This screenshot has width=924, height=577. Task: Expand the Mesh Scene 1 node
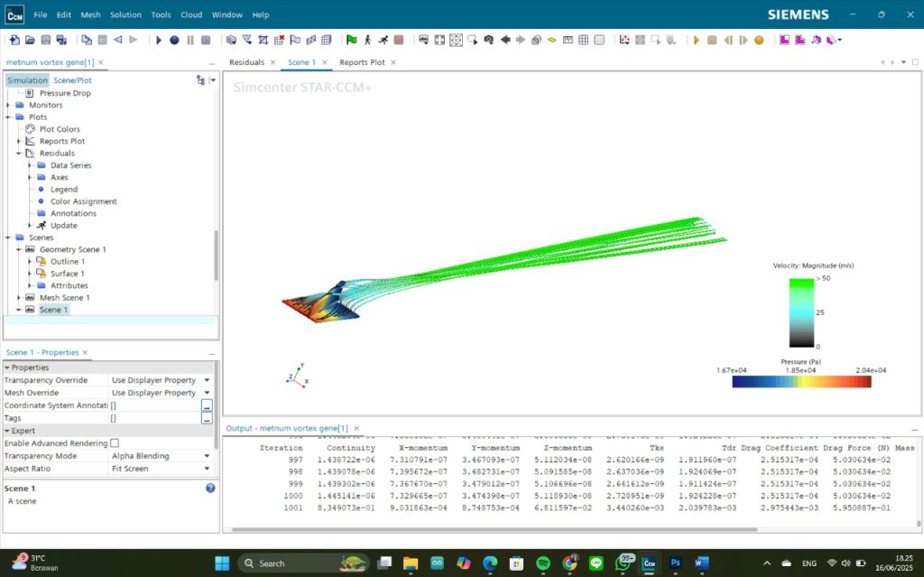coord(19,298)
